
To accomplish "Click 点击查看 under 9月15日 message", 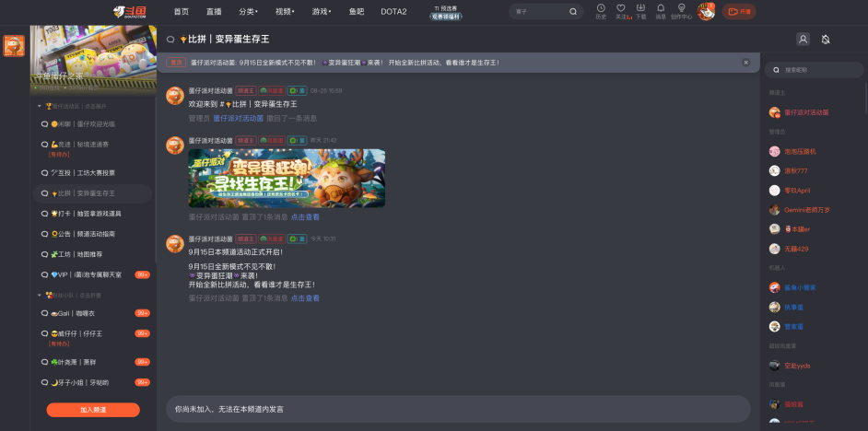I will (305, 297).
